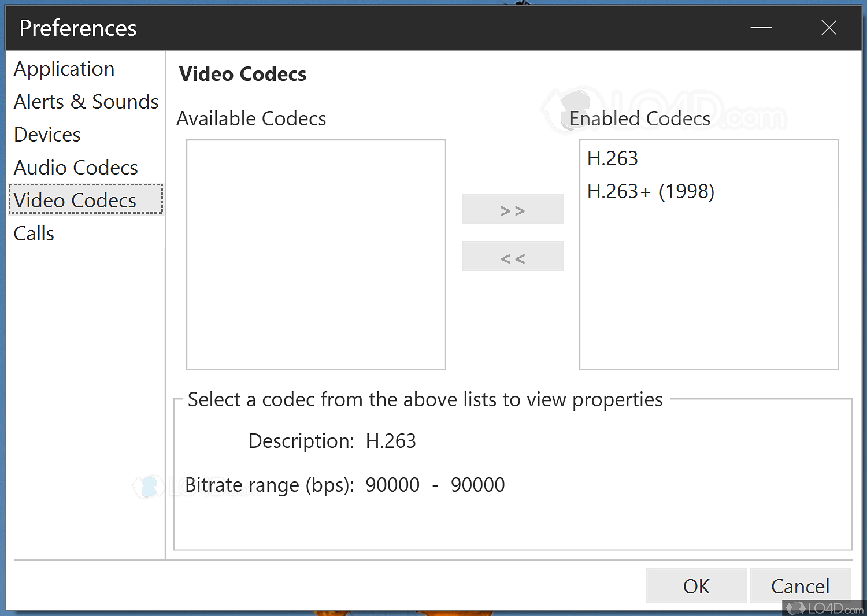Click the >> move-right codec button

point(513,209)
